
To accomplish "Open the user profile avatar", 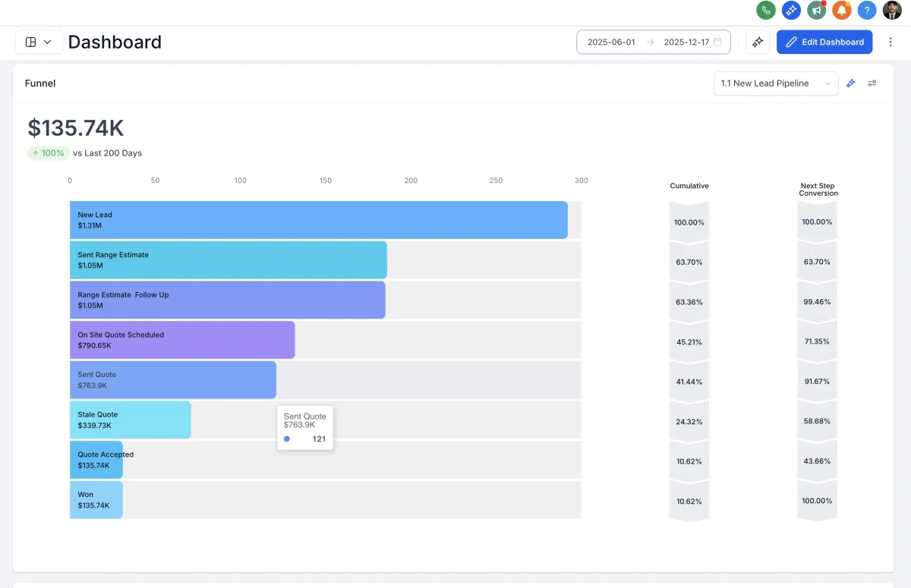I will click(892, 11).
